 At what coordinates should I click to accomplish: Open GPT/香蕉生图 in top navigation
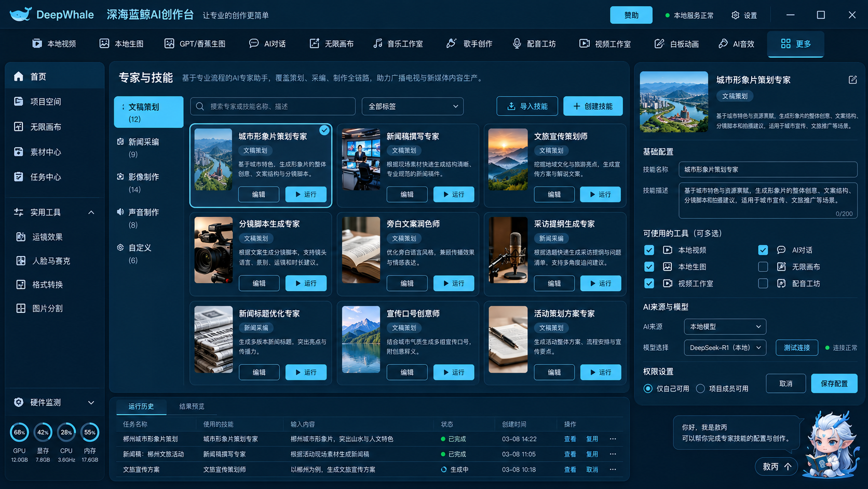click(195, 44)
